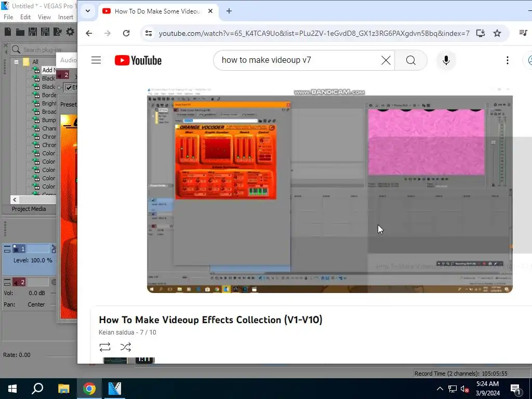Open File menu in VEGAS Pro
Viewport: 532px width, 399px height.
coord(8,17)
